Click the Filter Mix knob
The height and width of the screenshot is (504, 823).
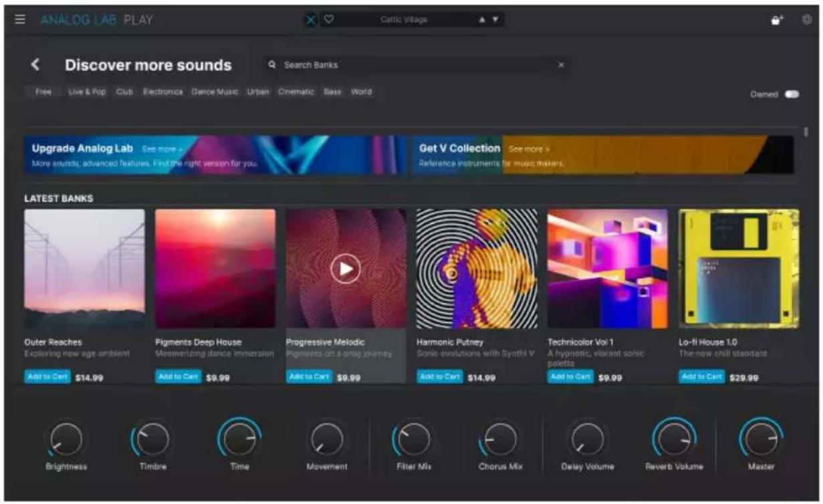tap(414, 439)
